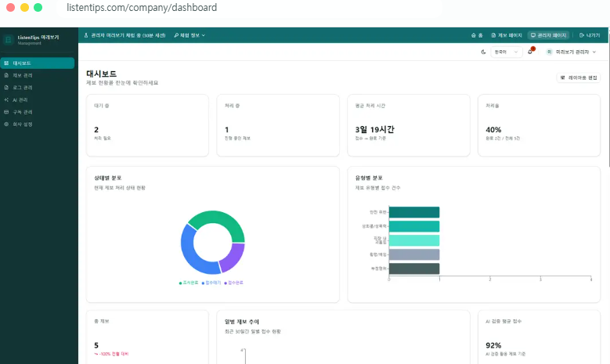Click the 로그 관리 file icon
This screenshot has height=364, width=610.
click(x=6, y=88)
